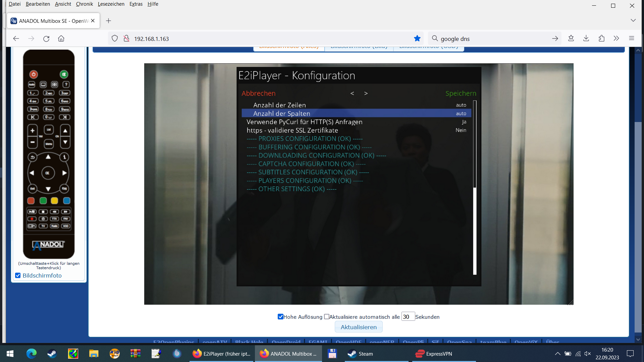Click the help question mark key on the remote
The image size is (644, 362).
point(66,84)
